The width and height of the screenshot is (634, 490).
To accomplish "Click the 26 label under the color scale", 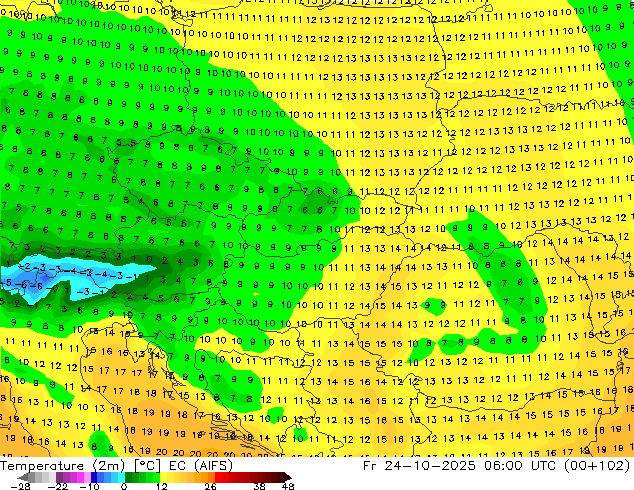I will (210, 486).
